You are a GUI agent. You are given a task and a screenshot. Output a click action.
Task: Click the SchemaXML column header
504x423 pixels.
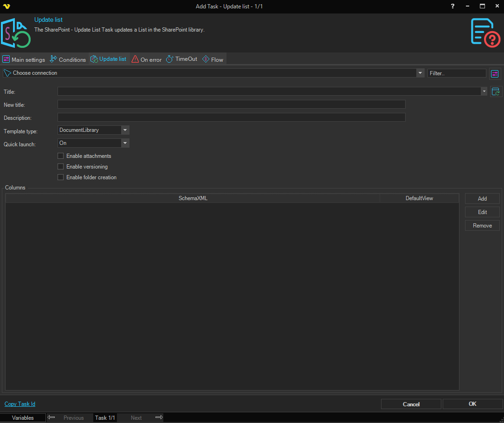pos(193,198)
